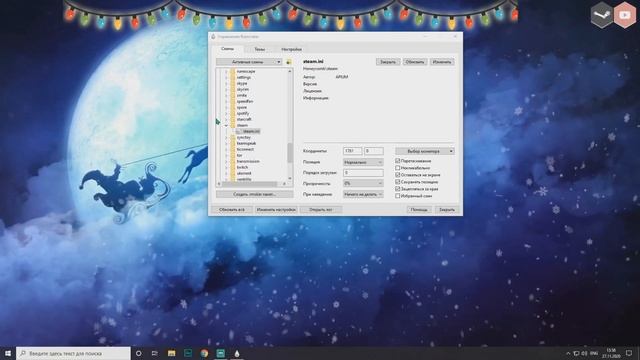640x360 pixels.
Task: Switch to the Настройки tab
Action: click(291, 49)
